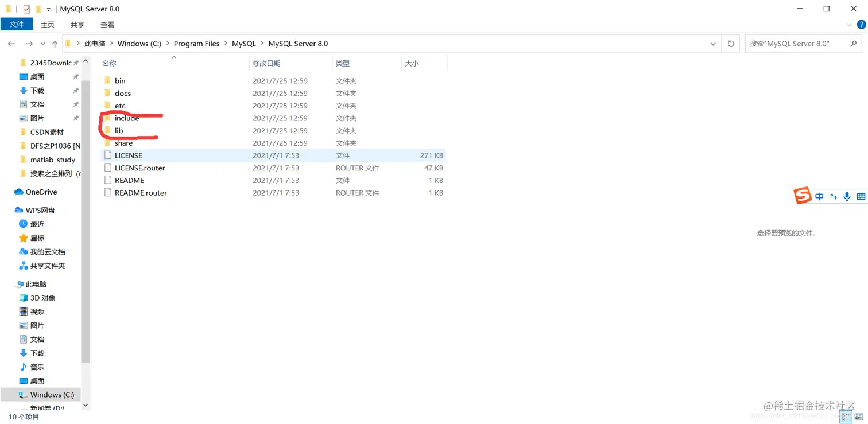Click the Sogou input method S logo
Viewport: 868px width, 424px height.
(803, 196)
